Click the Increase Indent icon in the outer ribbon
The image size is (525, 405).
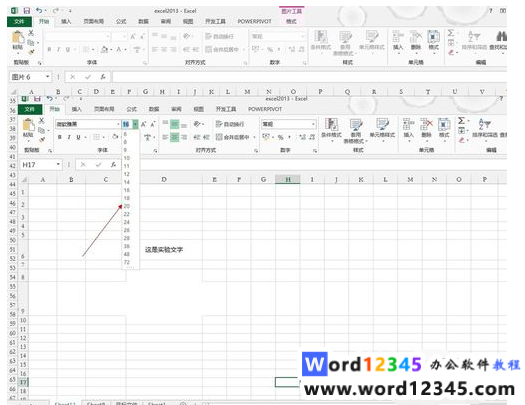[x=197, y=50]
